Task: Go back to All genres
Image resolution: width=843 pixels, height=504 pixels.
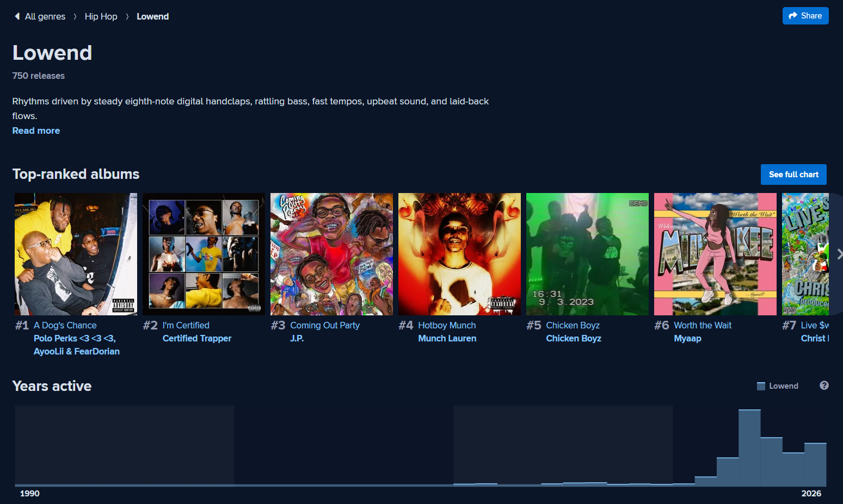Action: 45,16
